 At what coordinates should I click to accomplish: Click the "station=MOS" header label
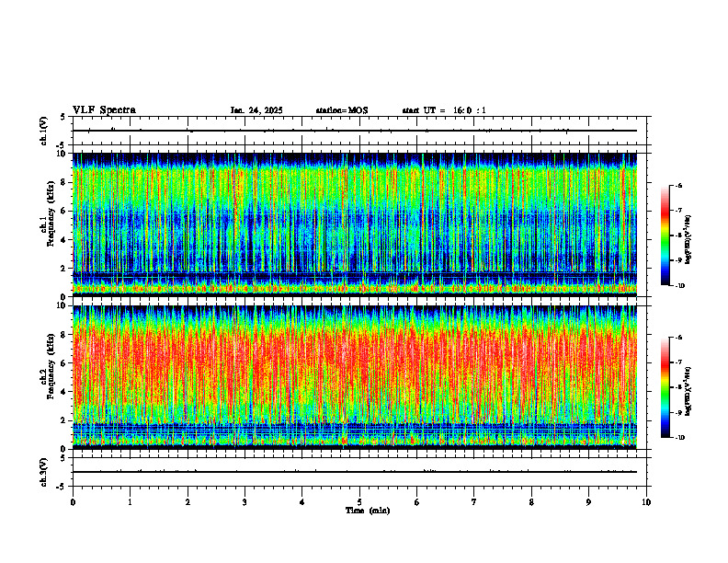[x=342, y=110]
